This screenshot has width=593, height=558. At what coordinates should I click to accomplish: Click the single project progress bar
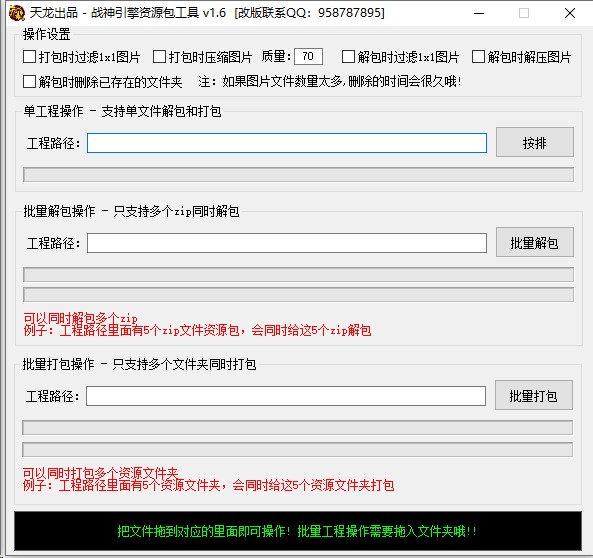click(x=298, y=174)
